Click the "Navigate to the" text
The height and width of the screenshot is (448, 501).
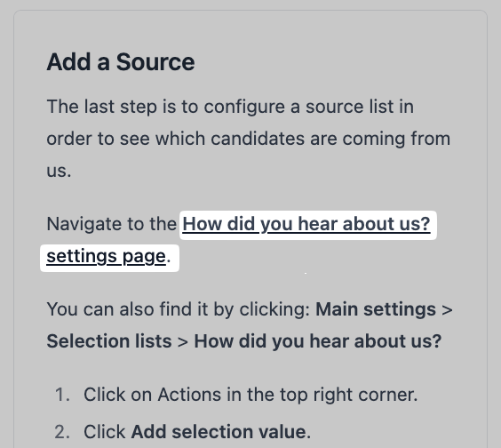(112, 224)
